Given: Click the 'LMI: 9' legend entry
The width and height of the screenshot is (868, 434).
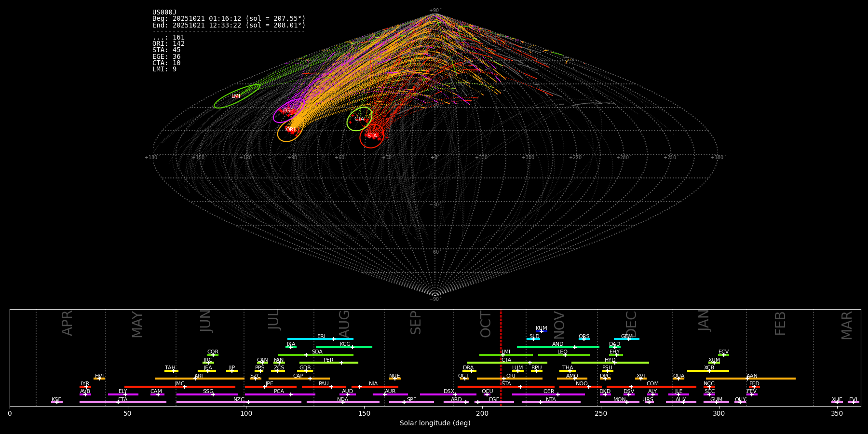Looking at the screenshot, I should tap(164, 69).
